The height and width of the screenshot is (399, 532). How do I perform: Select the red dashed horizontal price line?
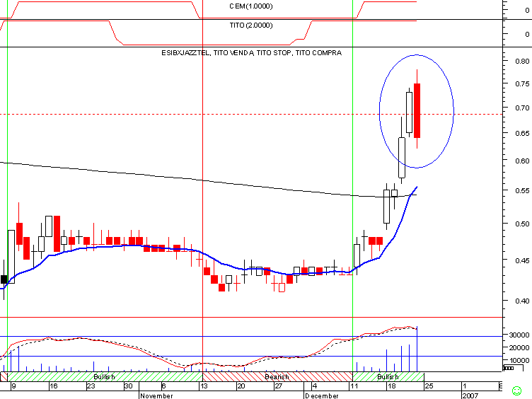[x=251, y=115]
